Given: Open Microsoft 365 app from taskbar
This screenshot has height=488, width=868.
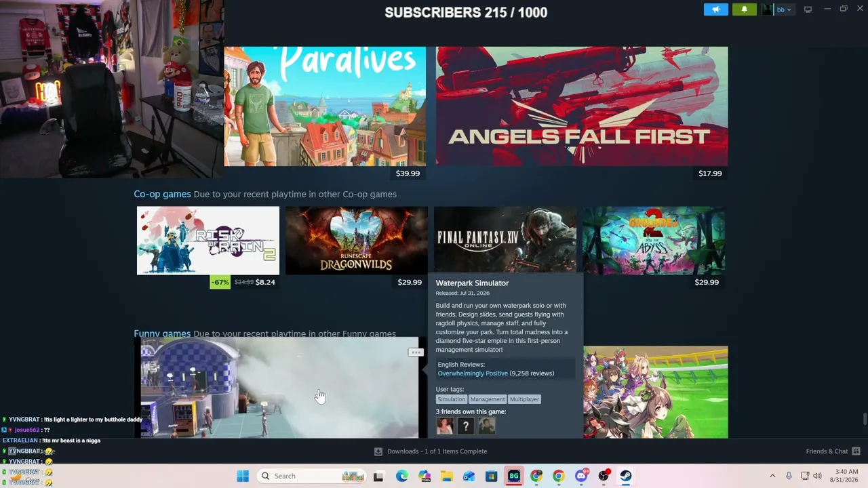Looking at the screenshot, I should tap(425, 476).
